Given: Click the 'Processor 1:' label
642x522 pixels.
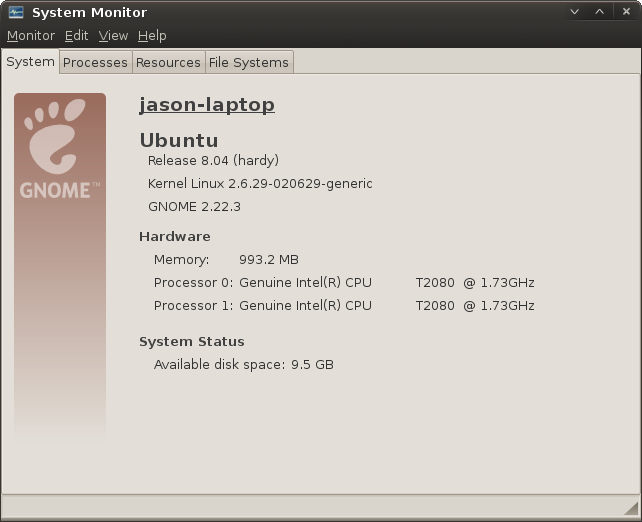Looking at the screenshot, I should [x=193, y=305].
